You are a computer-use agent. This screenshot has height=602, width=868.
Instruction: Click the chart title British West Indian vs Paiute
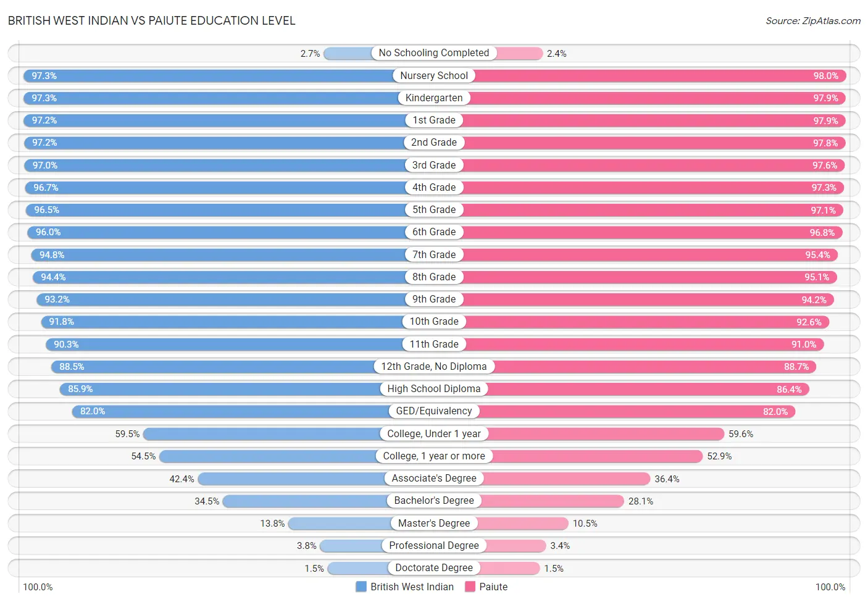[152, 20]
